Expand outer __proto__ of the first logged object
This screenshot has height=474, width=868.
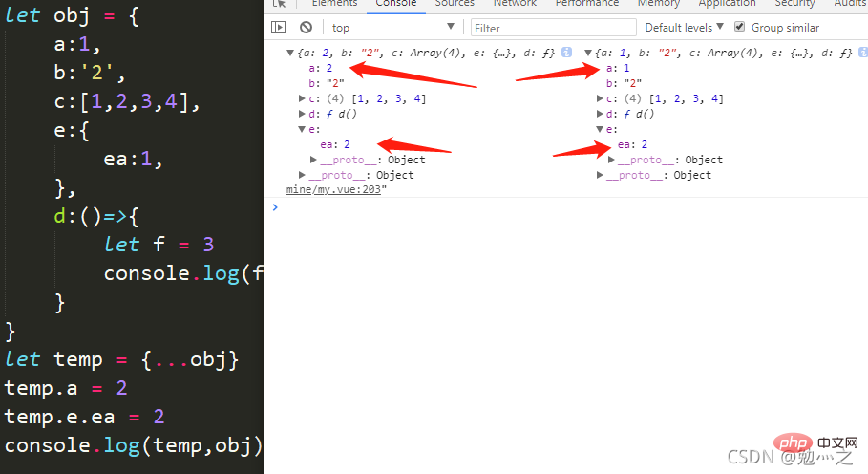click(302, 175)
